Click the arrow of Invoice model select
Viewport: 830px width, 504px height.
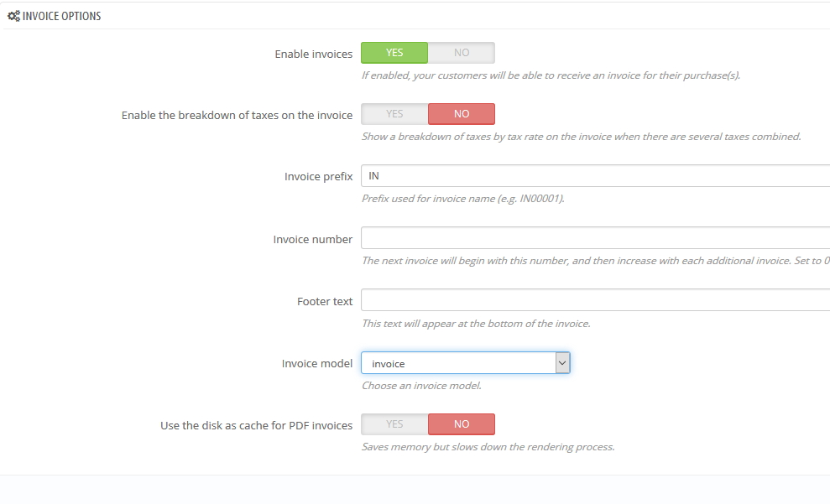pos(562,363)
